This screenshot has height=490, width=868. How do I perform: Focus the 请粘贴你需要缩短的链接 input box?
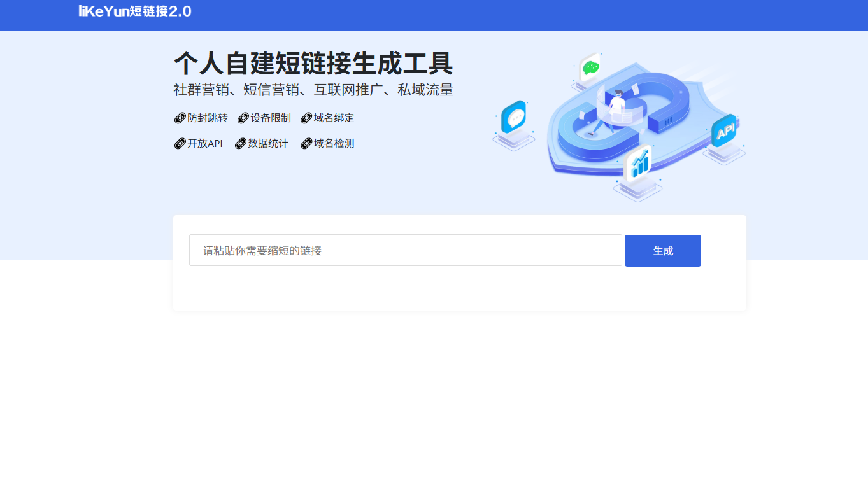405,251
